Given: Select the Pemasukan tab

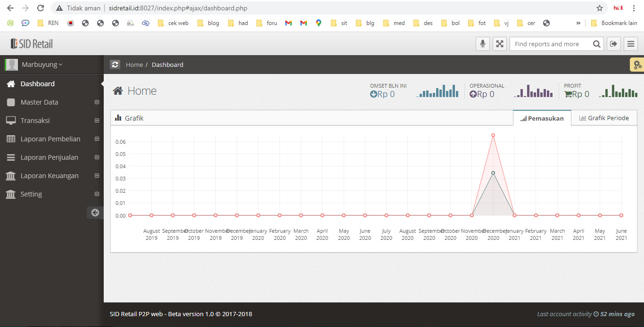Looking at the screenshot, I should pyautogui.click(x=542, y=118).
